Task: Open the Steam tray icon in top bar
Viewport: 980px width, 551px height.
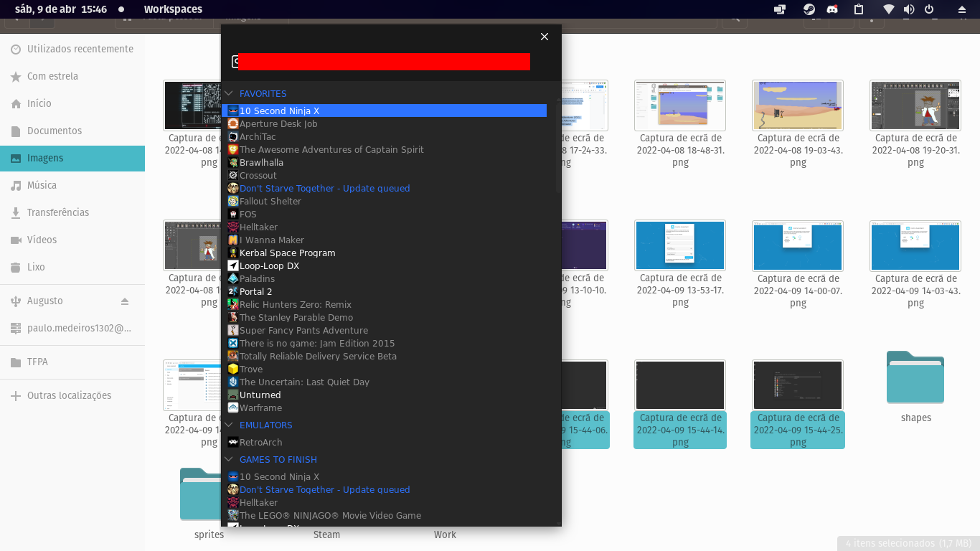Action: pos(809,9)
